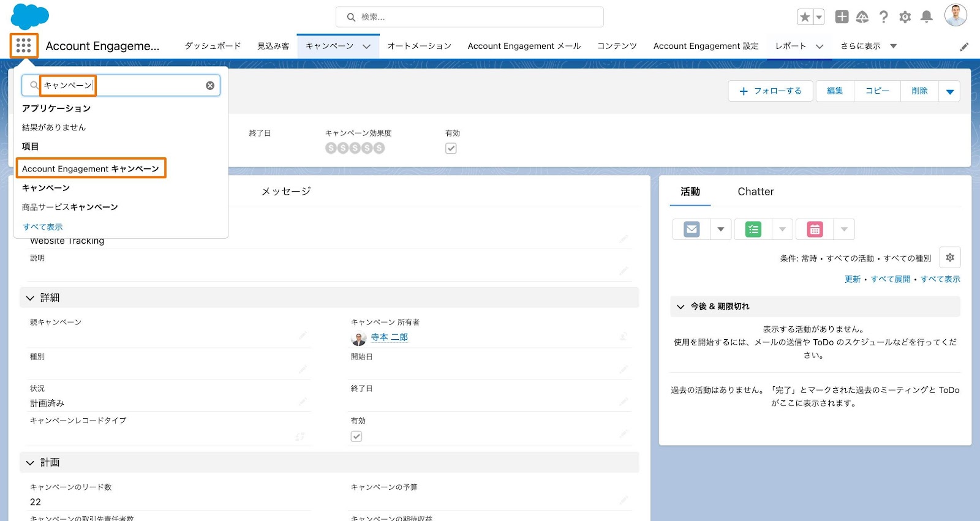Click in the global search field
This screenshot has height=521, width=980.
click(470, 17)
